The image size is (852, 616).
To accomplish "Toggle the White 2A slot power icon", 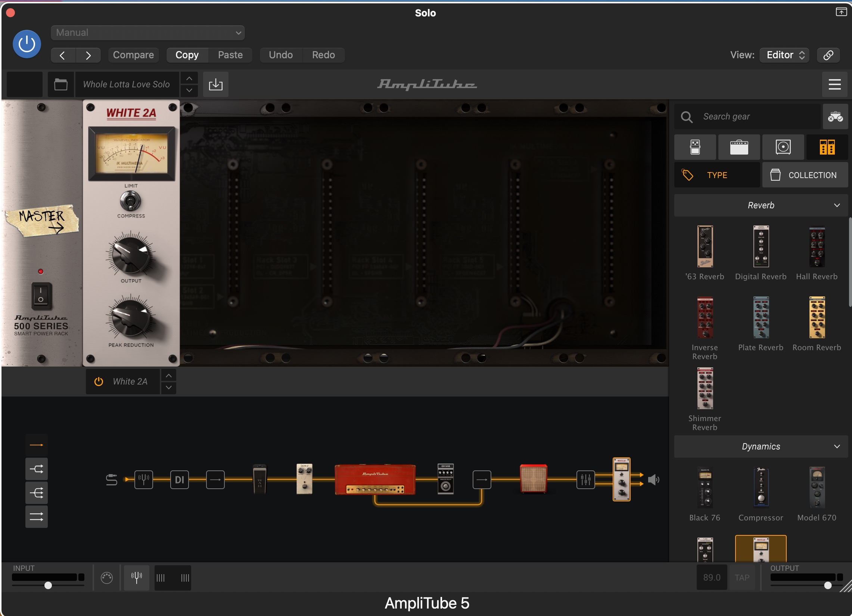I will [x=99, y=381].
